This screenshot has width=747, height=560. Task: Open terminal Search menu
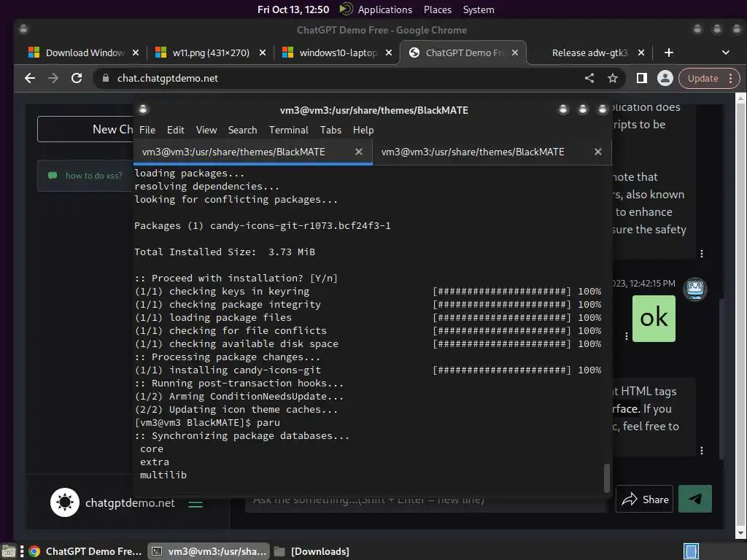pos(242,130)
